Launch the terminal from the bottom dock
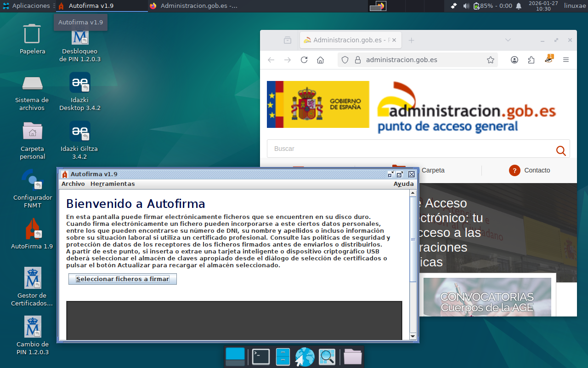The width and height of the screenshot is (588, 368). coord(261,357)
